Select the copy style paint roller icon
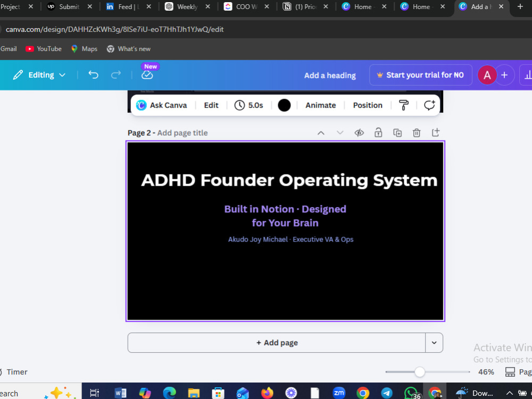 tap(404, 105)
